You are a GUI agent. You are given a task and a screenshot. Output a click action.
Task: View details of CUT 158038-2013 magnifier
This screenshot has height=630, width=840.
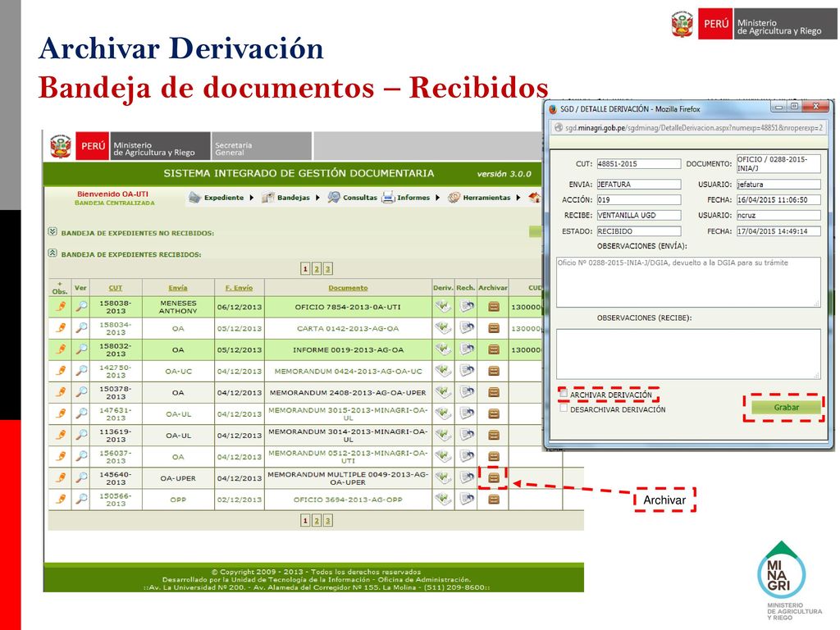coord(81,307)
